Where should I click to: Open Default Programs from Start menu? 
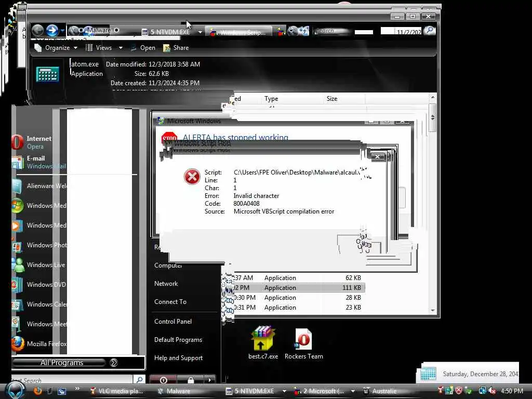tap(178, 340)
